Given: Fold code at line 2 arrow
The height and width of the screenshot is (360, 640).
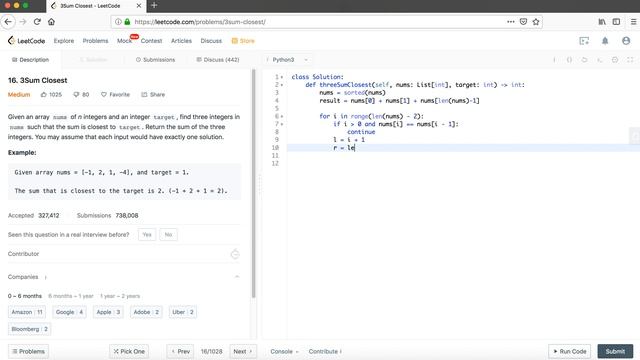Looking at the screenshot, I should pyautogui.click(x=282, y=85).
